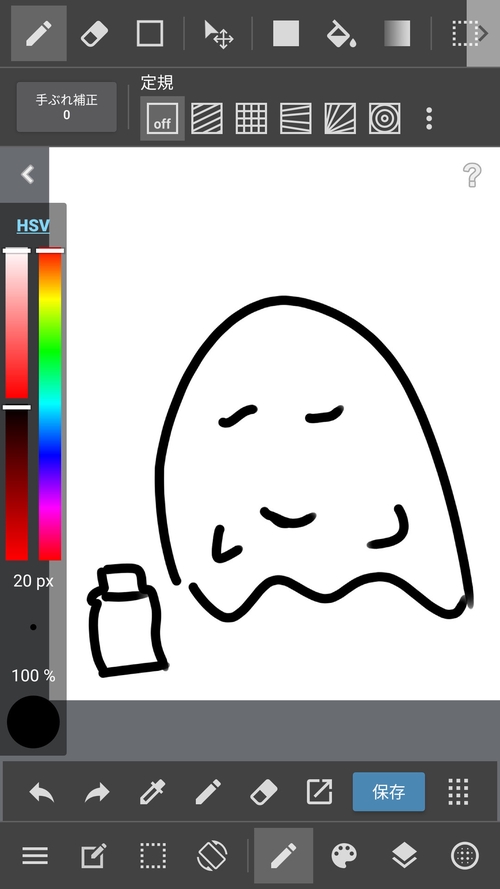Viewport: 500px width, 889px height.
Task: Open the eyedropper color picker
Action: click(153, 791)
